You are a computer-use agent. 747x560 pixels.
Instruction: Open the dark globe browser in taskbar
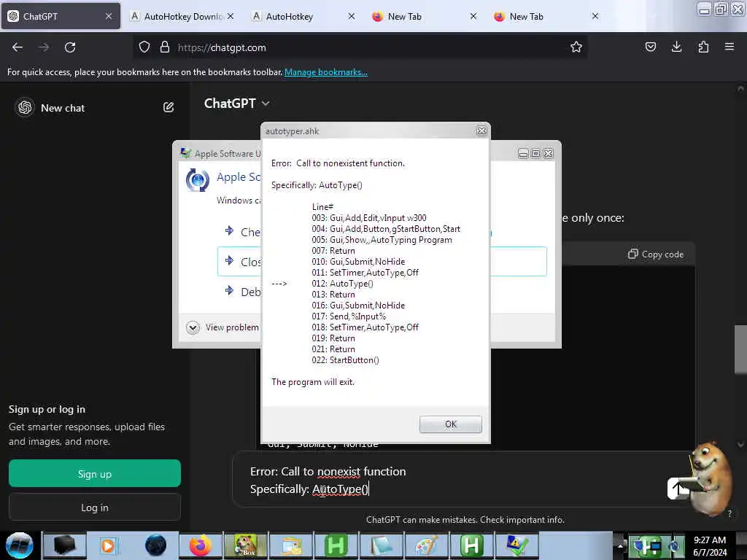(x=155, y=545)
